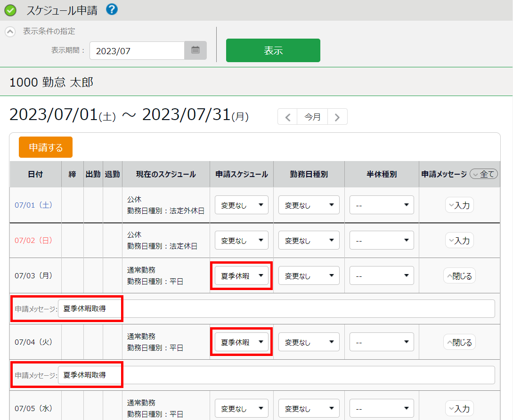Viewport: 513px width, 420px height.
Task: Collapse message with 閉じる for 07/03
Action: click(x=459, y=276)
